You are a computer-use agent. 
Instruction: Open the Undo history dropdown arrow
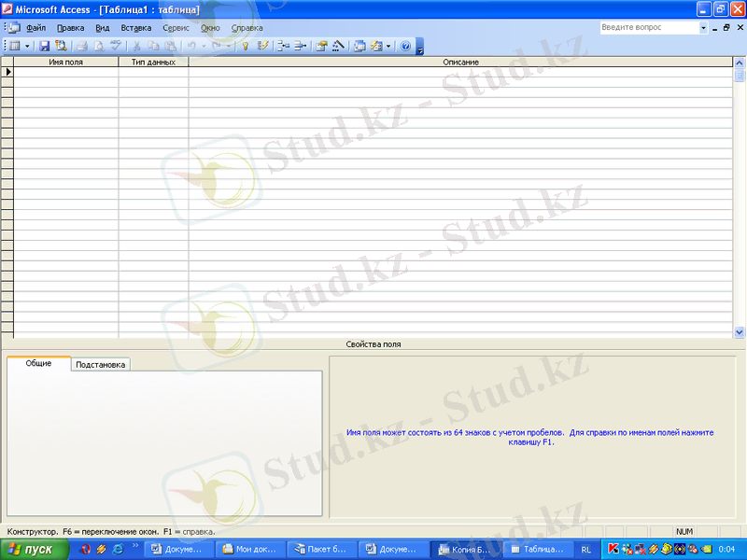[x=204, y=46]
